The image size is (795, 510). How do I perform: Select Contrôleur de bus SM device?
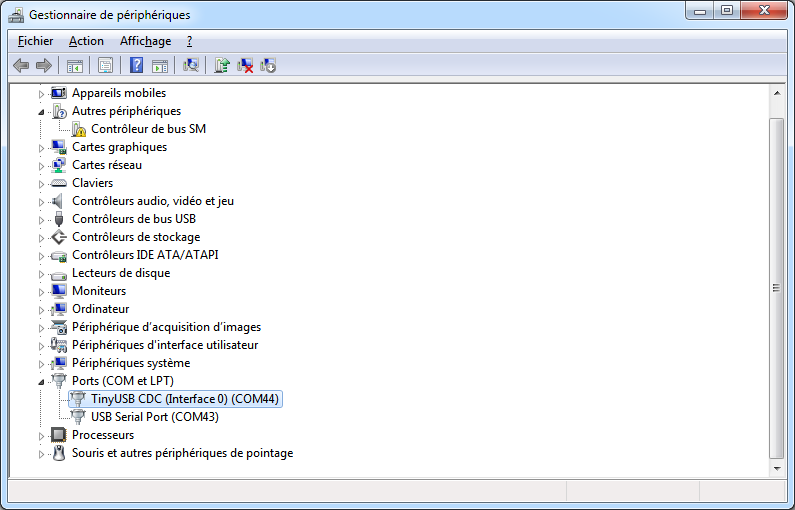[x=148, y=129]
